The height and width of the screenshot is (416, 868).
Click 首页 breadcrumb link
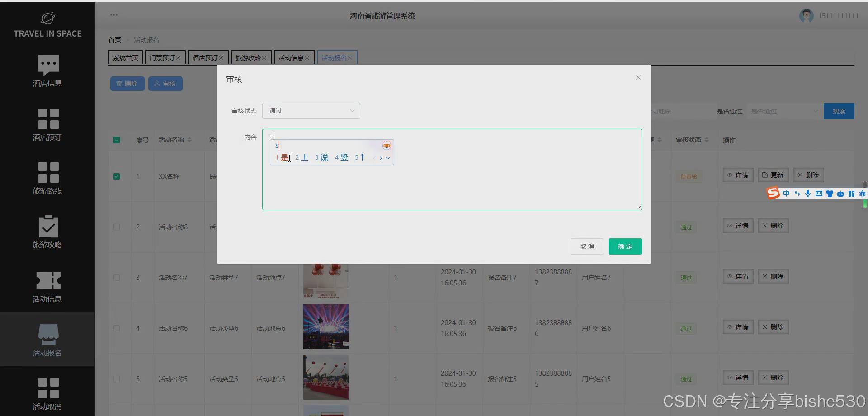click(115, 40)
